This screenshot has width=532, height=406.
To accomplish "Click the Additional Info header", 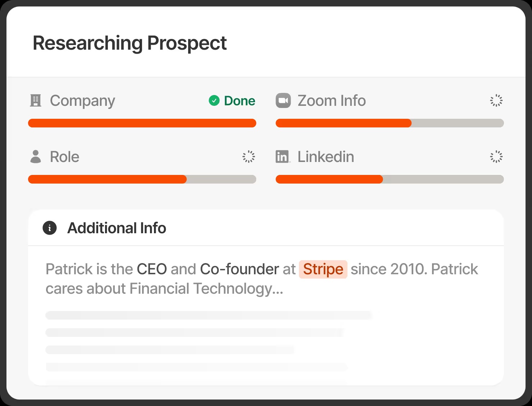I will click(117, 228).
